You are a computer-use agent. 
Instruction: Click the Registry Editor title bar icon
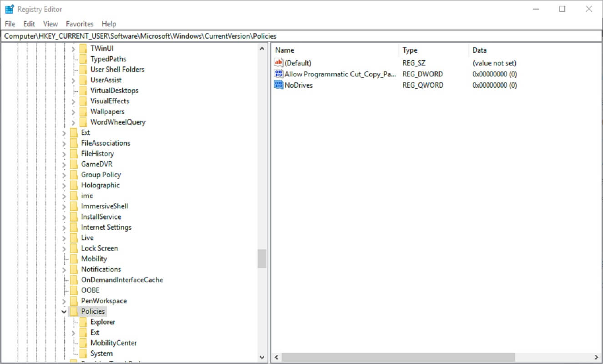9,9
